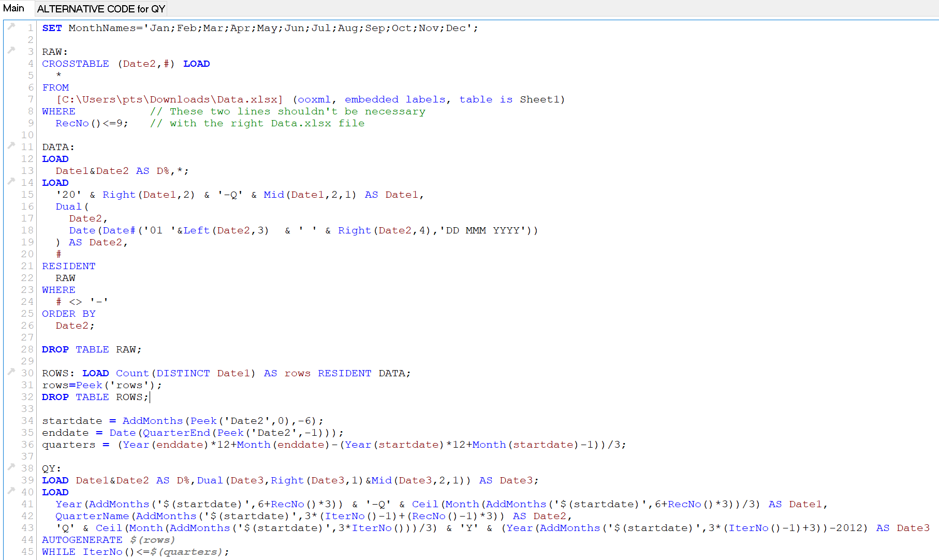939x560 pixels.
Task: Click the Data.xlsx file path text
Action: [x=170, y=99]
